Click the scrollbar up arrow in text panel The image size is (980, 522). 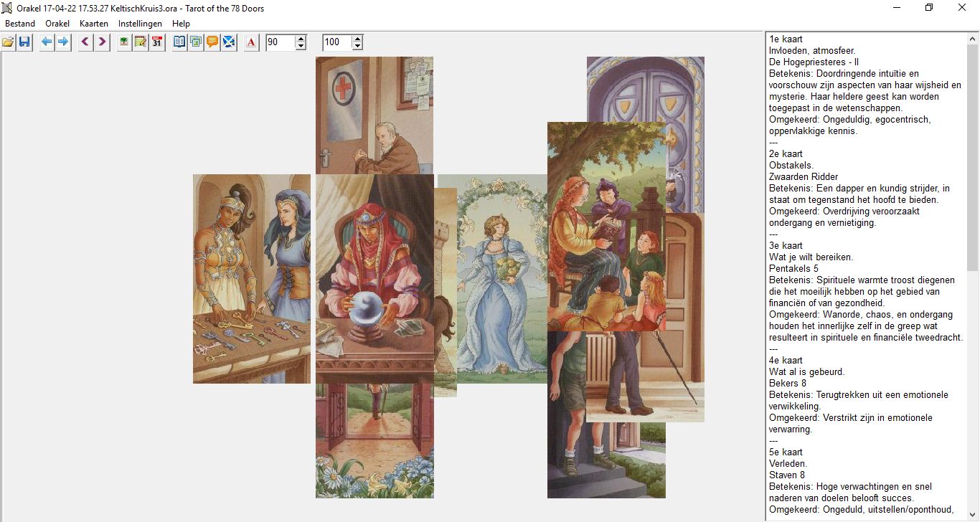973,38
